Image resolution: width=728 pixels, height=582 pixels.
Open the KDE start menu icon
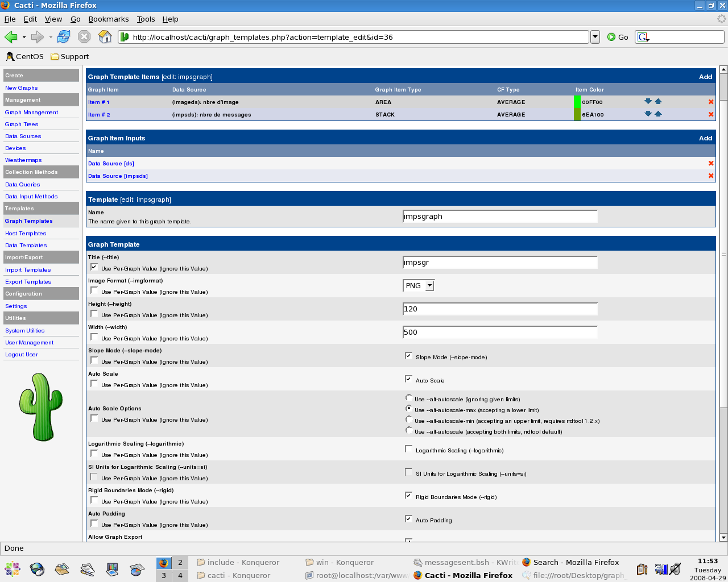(x=12, y=569)
